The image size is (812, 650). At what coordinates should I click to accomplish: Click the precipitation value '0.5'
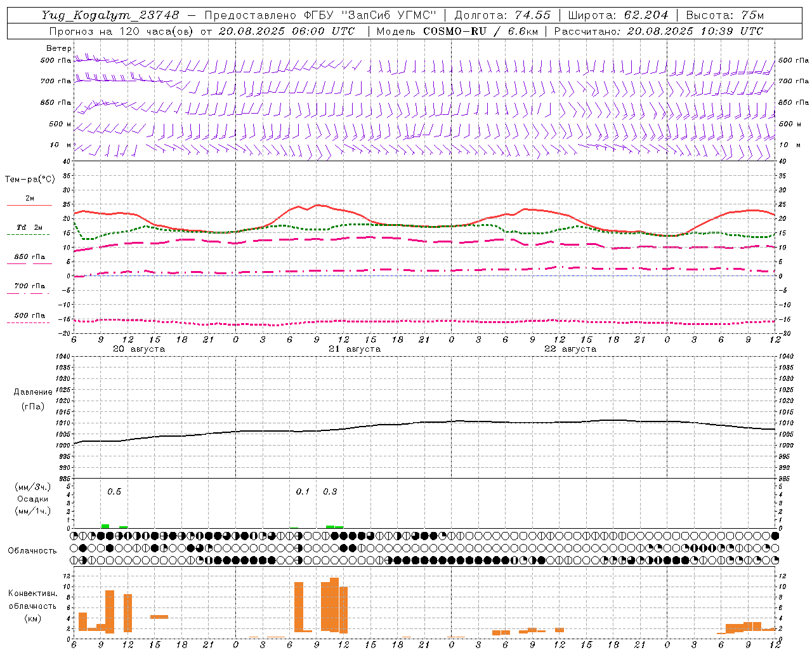click(114, 492)
